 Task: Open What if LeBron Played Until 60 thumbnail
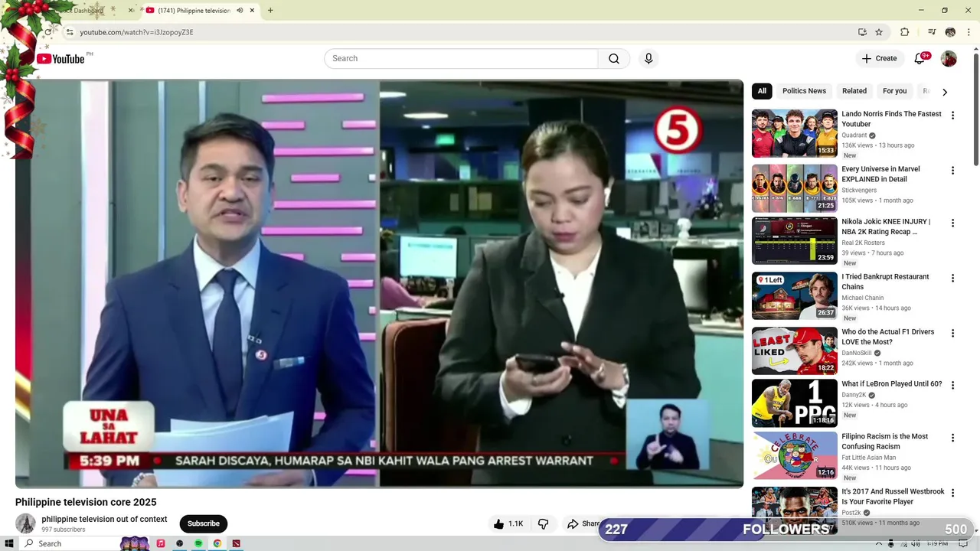[x=795, y=403]
